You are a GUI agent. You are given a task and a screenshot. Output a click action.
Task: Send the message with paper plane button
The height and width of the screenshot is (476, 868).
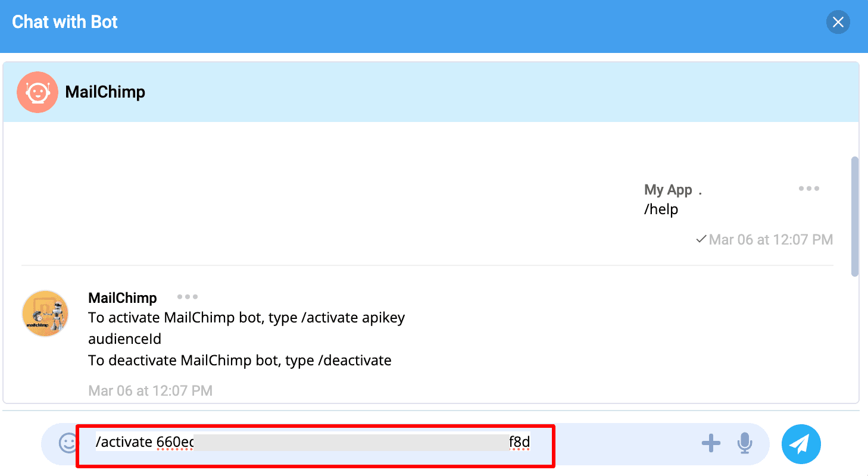(x=801, y=444)
